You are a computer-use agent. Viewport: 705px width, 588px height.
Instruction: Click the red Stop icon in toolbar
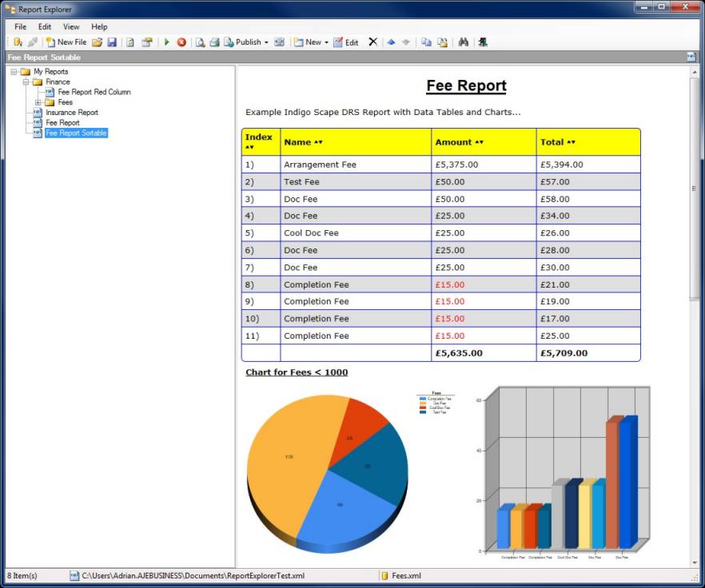(181, 42)
